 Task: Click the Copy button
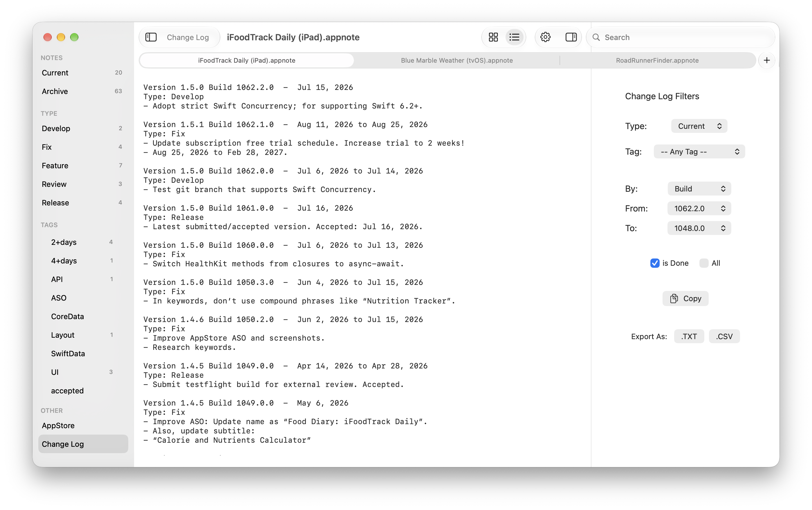(x=685, y=298)
